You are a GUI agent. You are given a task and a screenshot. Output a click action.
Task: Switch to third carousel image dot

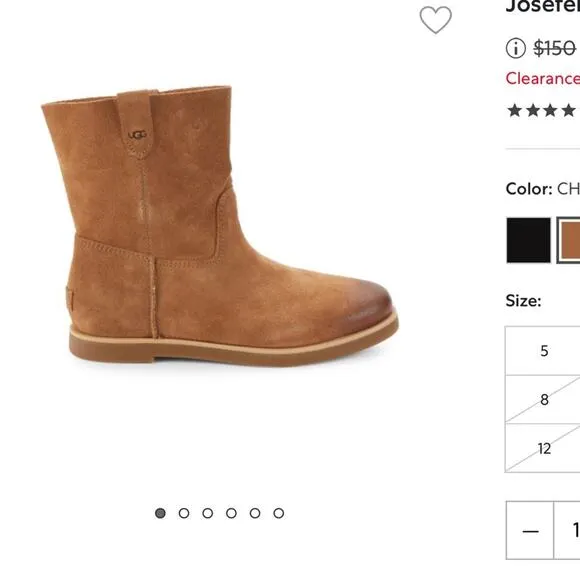(208, 513)
